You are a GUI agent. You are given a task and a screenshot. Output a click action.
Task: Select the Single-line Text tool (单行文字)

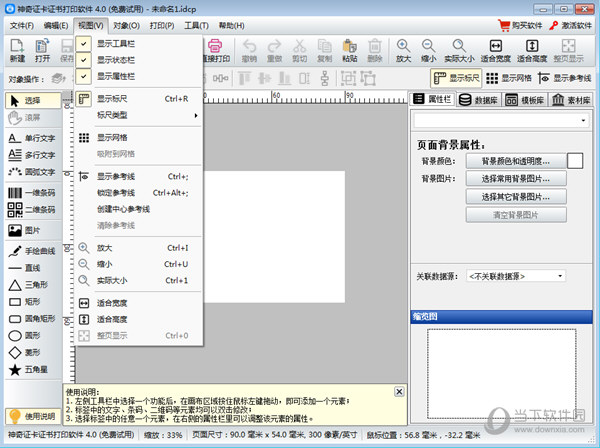pos(33,138)
